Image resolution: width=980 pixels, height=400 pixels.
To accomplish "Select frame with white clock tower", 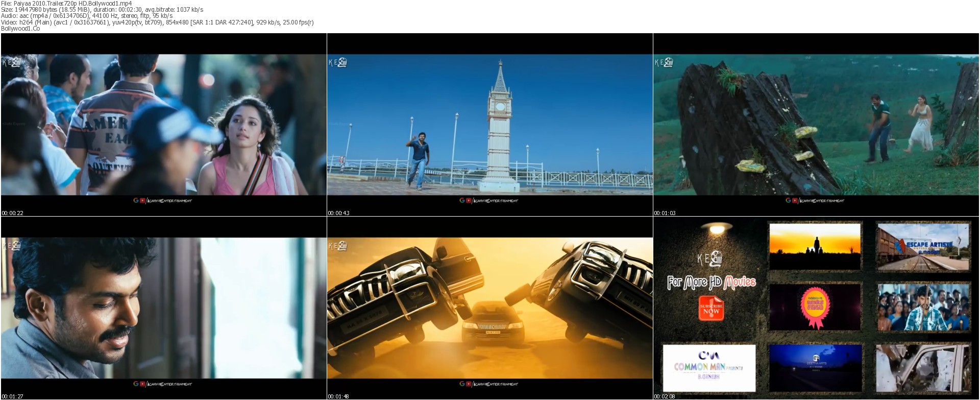I will coord(490,125).
